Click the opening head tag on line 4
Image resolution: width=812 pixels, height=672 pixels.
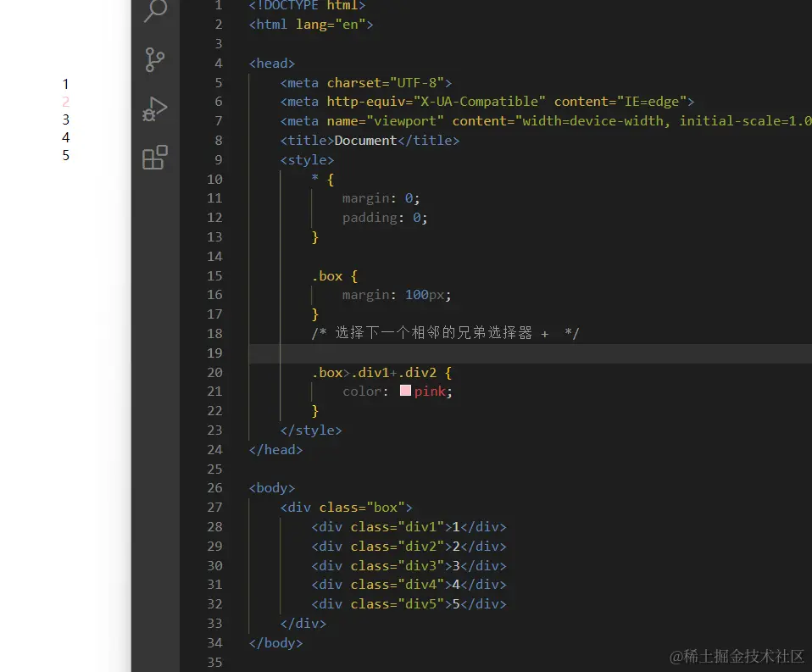[272, 64]
